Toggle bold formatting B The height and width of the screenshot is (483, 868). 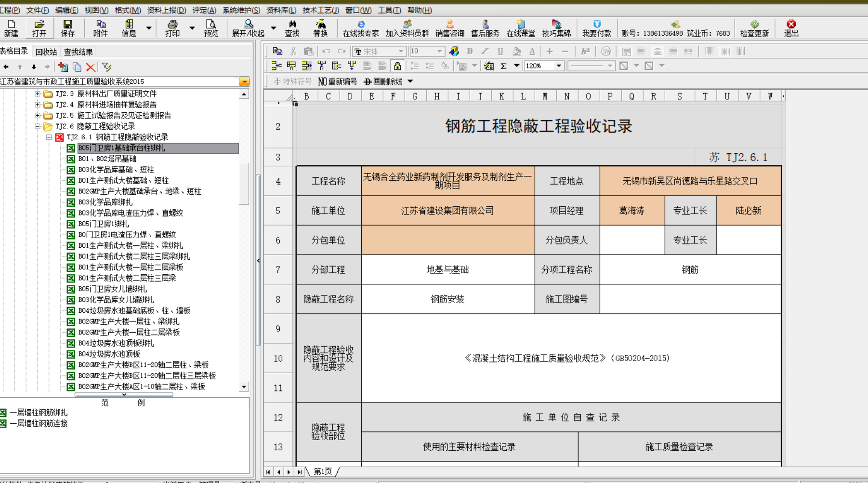(x=470, y=51)
